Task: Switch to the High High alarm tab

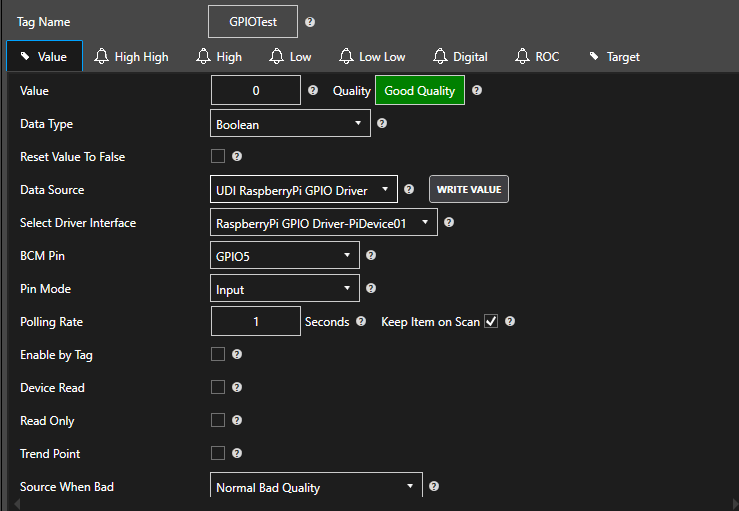Action: click(131, 57)
